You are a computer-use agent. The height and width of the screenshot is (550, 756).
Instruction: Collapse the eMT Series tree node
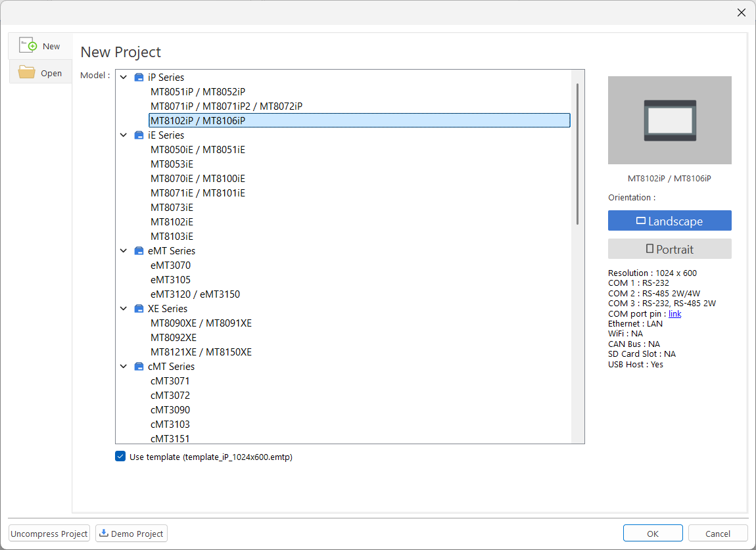pyautogui.click(x=124, y=250)
